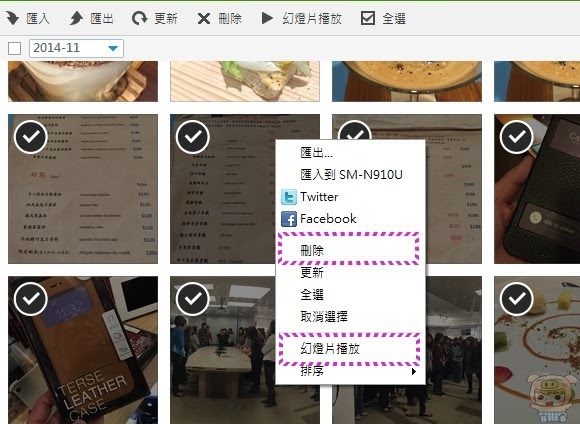Share via the Twitter icon entry

[289, 197]
